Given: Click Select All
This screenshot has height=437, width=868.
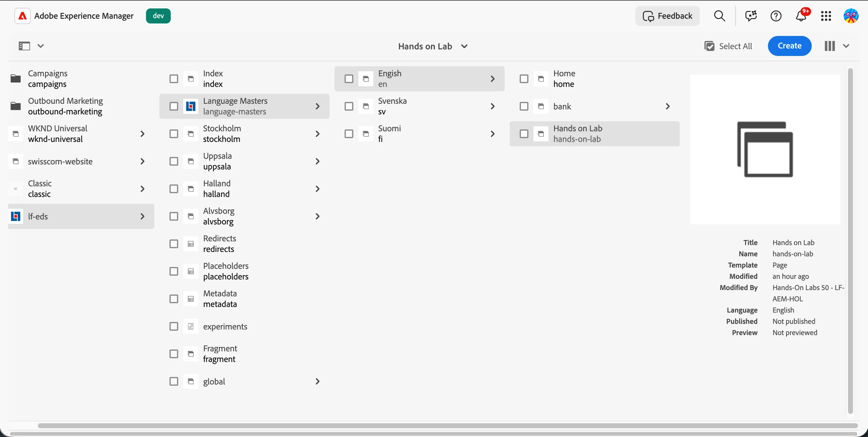Looking at the screenshot, I should click(x=728, y=46).
